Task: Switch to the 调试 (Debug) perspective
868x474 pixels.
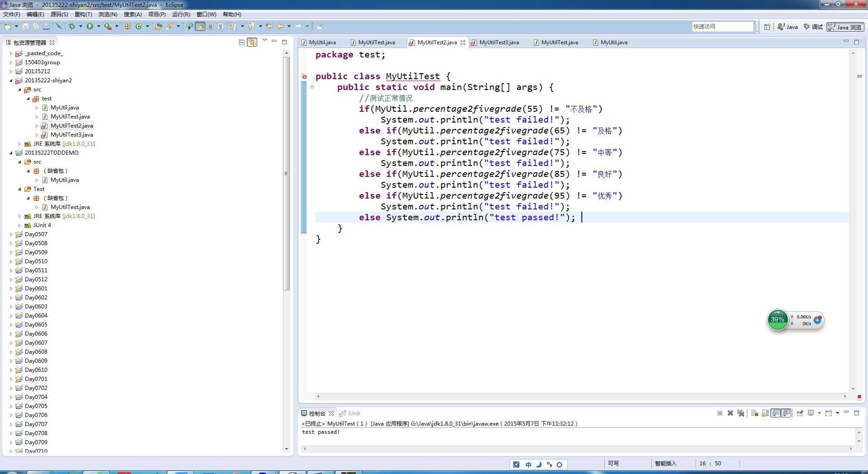Action: [813, 27]
